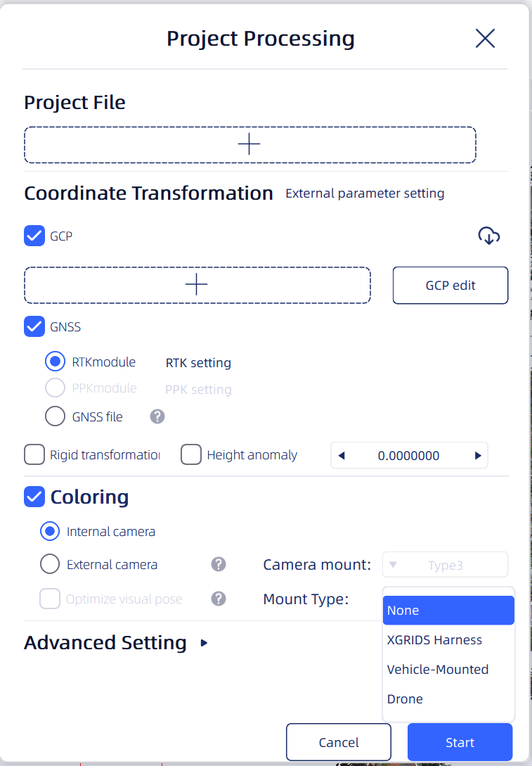Close the Project Processing dialog with the X

[485, 38]
